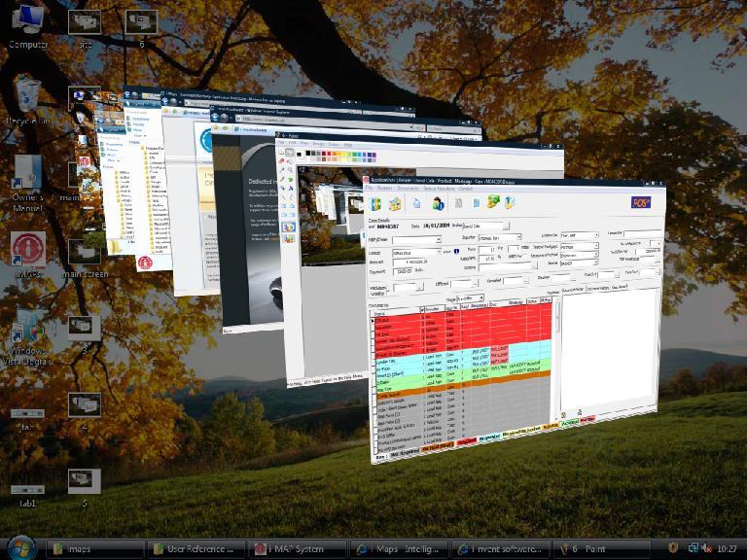Click the Offered field's ellipsis button
The width and height of the screenshot is (747, 560).
475,283
